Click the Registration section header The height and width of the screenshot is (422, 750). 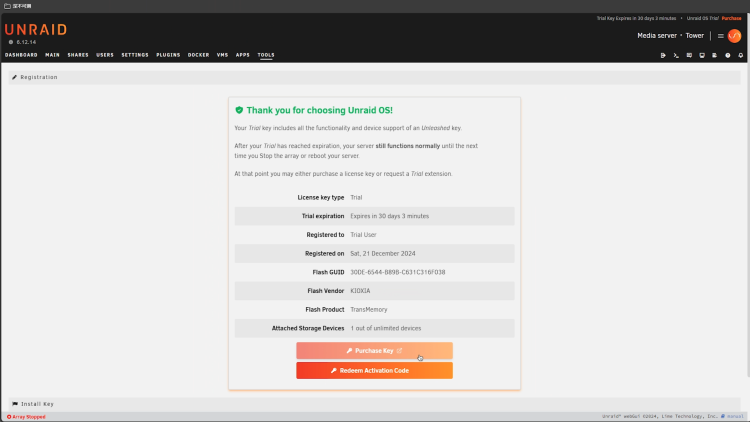(x=375, y=78)
